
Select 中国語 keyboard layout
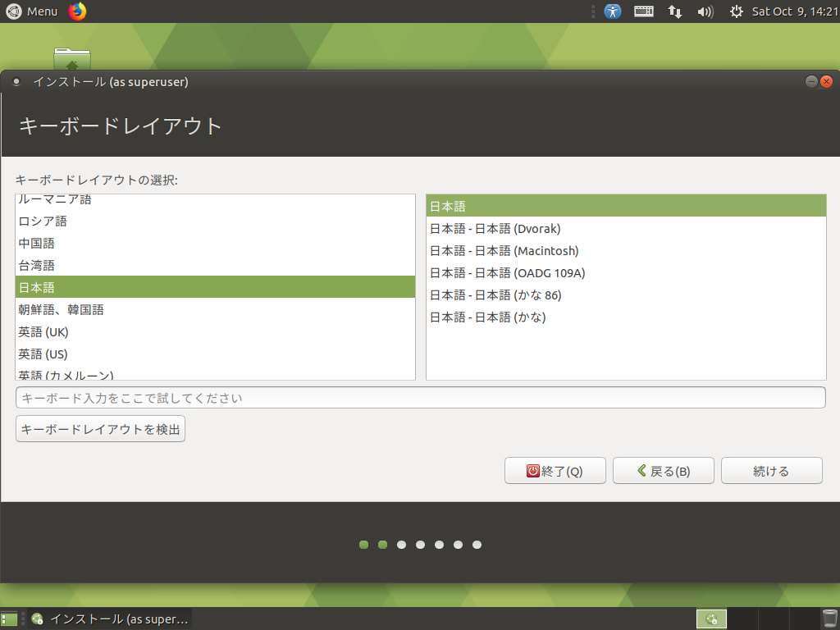coord(216,243)
